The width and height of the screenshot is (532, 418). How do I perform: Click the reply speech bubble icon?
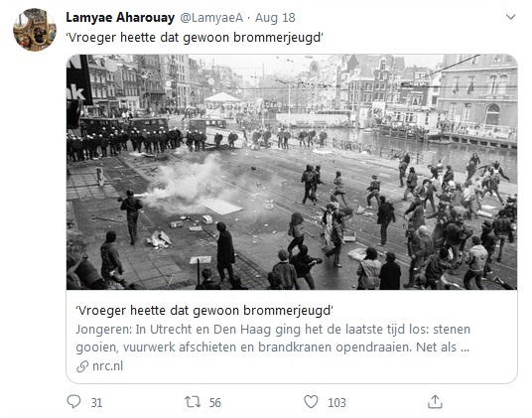click(x=73, y=402)
